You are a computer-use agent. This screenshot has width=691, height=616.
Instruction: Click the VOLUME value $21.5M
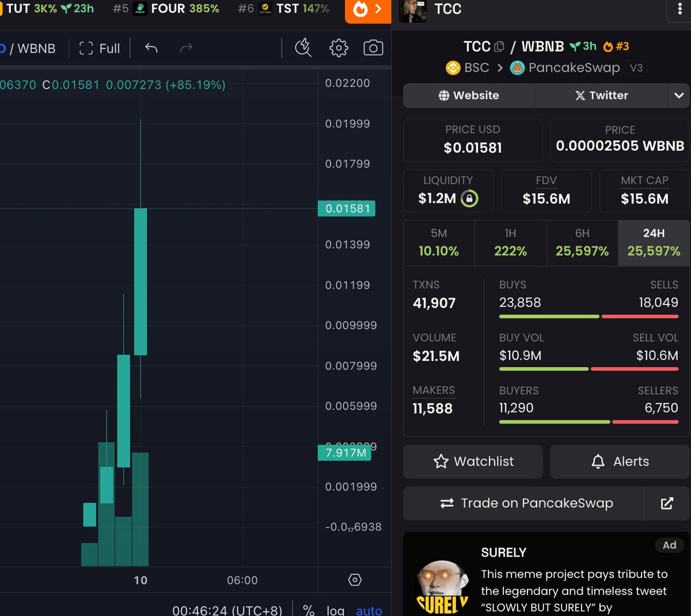pos(436,356)
